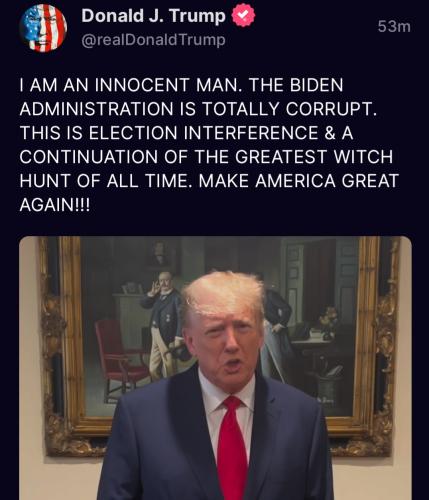Open the flag-painted profile avatar
Image resolution: width=429 pixels, height=500 pixels.
click(43, 28)
